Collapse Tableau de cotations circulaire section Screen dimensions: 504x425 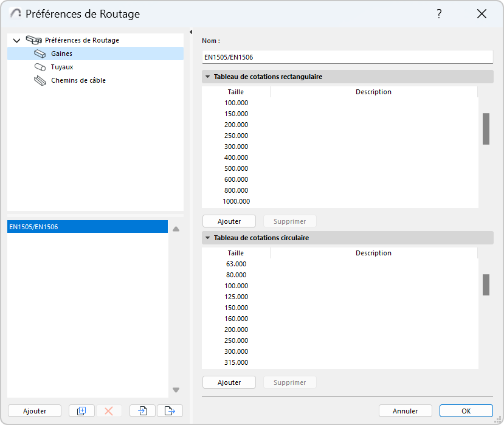[x=207, y=238]
